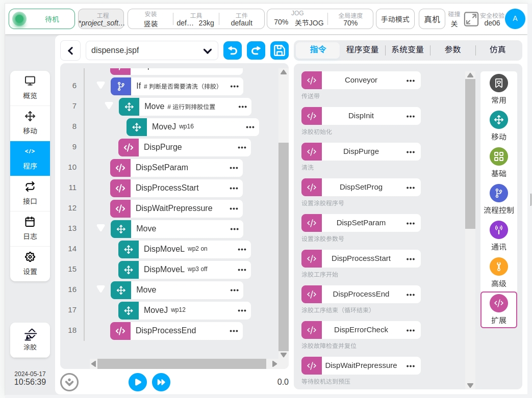The image size is (532, 398).
Task: Collapse the If block on line 6
Action: (101, 86)
